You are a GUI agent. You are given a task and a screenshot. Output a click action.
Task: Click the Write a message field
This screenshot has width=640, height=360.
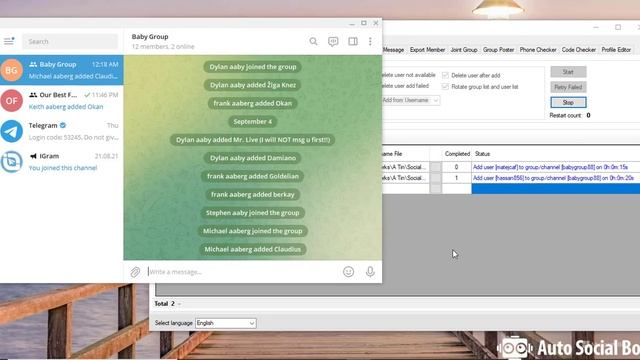(243, 272)
